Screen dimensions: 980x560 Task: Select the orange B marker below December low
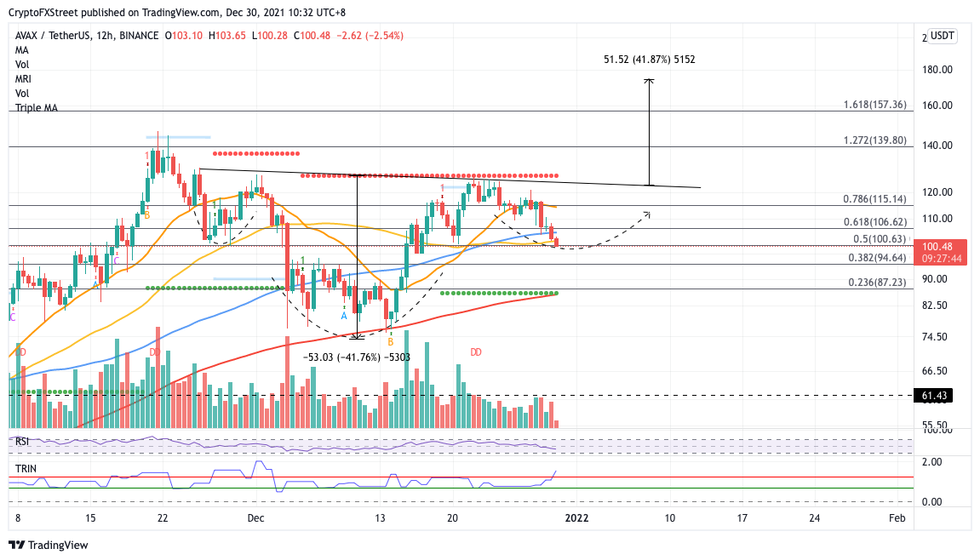(391, 342)
